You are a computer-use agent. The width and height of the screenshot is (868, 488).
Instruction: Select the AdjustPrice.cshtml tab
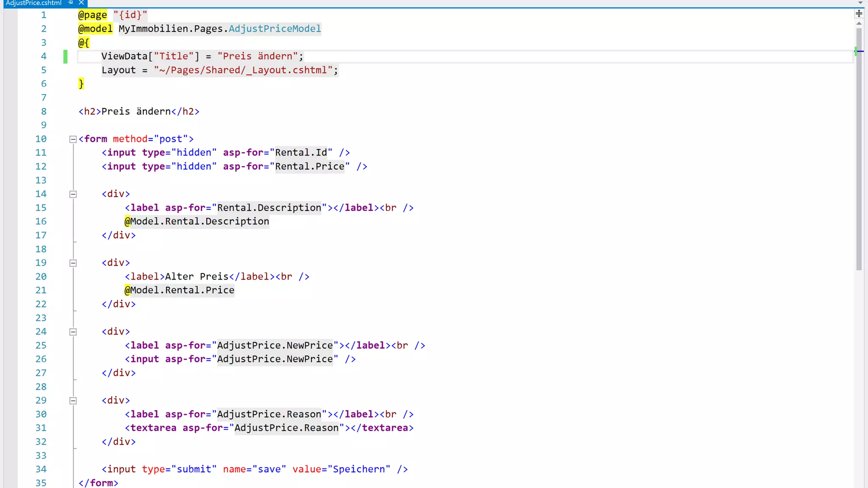click(x=33, y=3)
